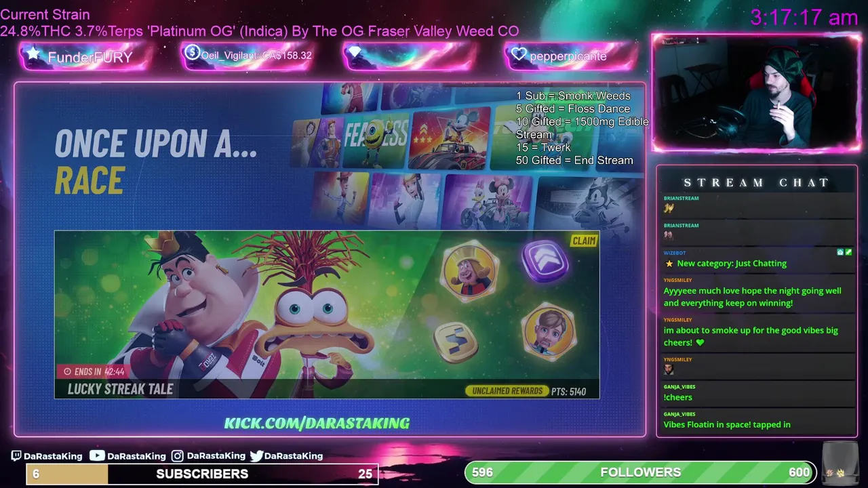Viewport: 868px width, 488px height.
Task: Select the FEARLESS Mike Wazowski tile
Action: tap(375, 140)
